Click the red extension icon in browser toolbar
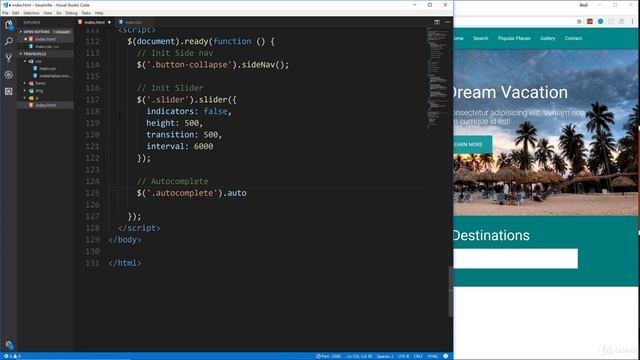This screenshot has width=640, height=360. (590, 21)
